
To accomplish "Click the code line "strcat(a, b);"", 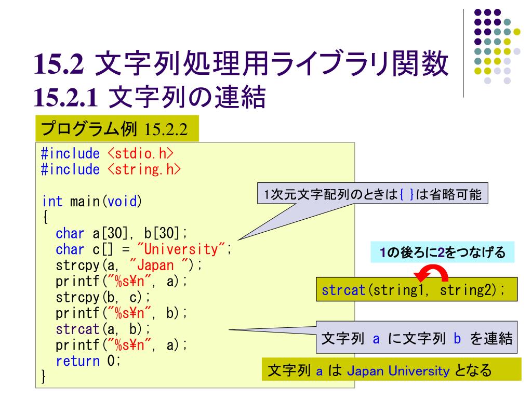I will [103, 329].
